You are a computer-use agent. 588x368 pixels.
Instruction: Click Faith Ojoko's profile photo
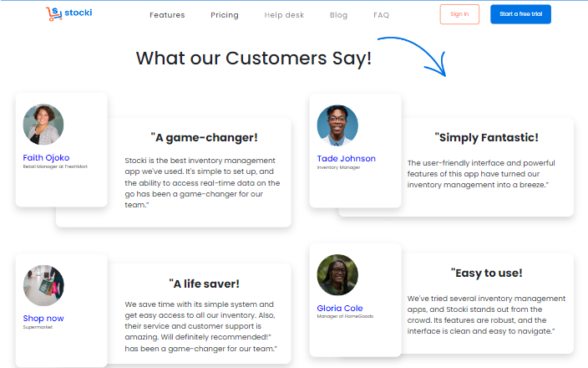point(43,125)
